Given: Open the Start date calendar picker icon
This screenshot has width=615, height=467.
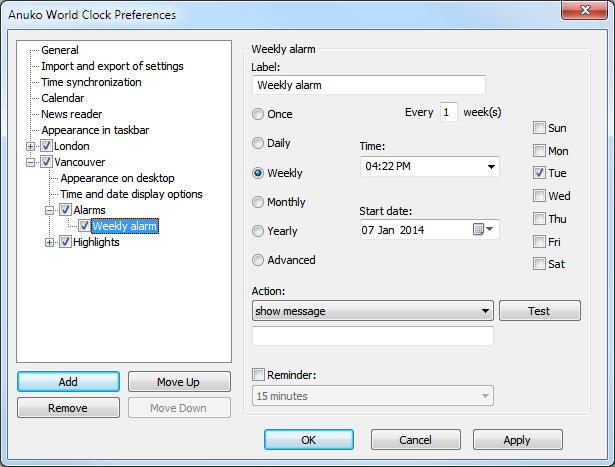Looking at the screenshot, I should coord(482,230).
